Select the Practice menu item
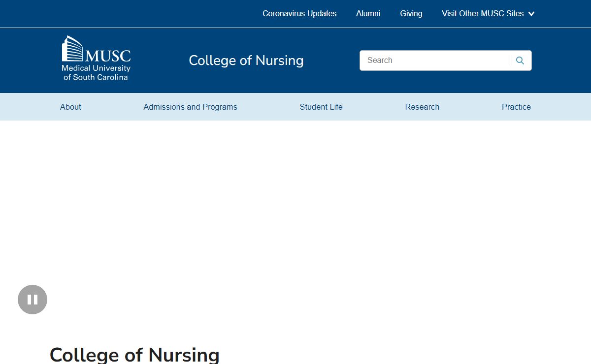Screen dimensions: 591x364 (x=516, y=107)
